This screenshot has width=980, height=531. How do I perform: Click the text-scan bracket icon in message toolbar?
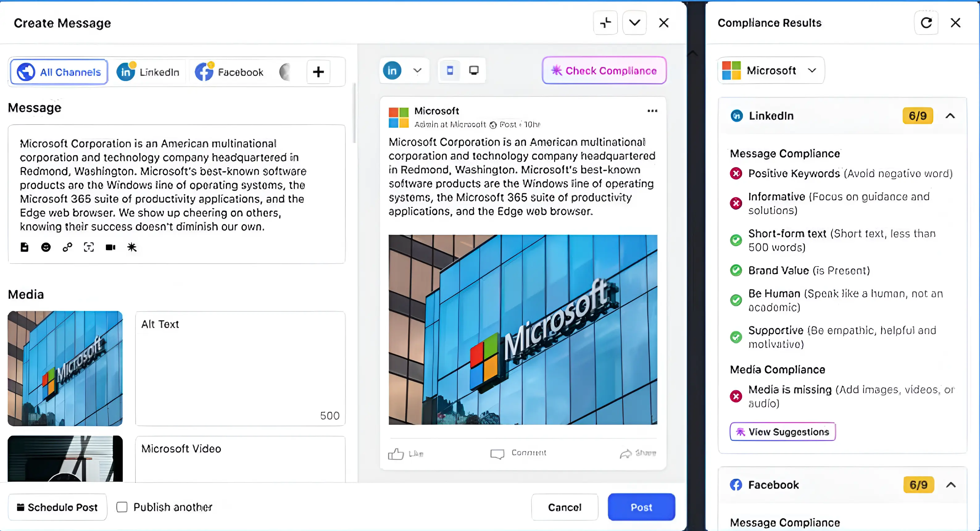(89, 247)
